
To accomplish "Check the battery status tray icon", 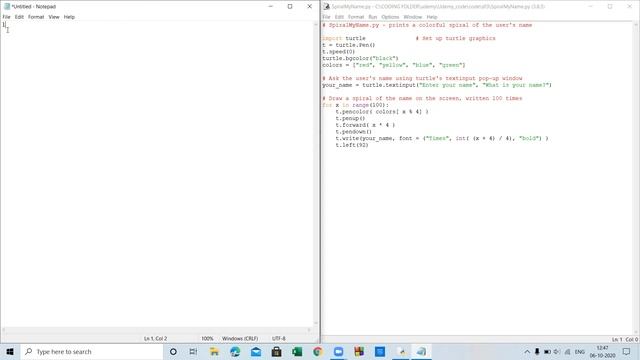I will (547, 351).
